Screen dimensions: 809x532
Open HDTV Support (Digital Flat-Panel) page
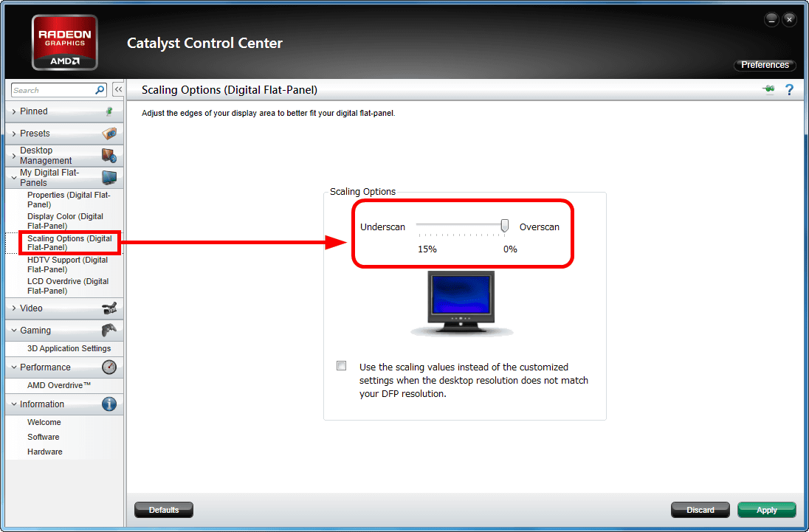(68, 264)
